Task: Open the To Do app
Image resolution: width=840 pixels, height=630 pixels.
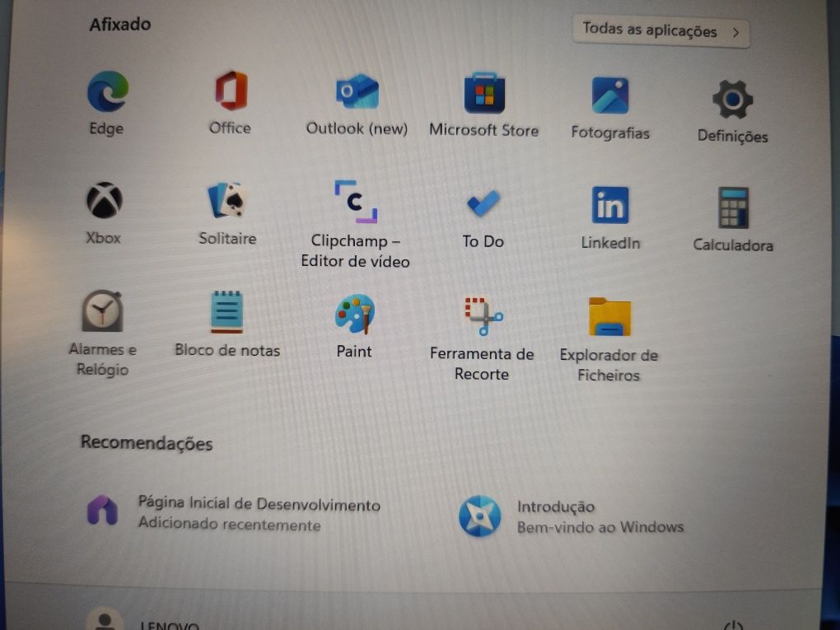Action: pyautogui.click(x=483, y=203)
